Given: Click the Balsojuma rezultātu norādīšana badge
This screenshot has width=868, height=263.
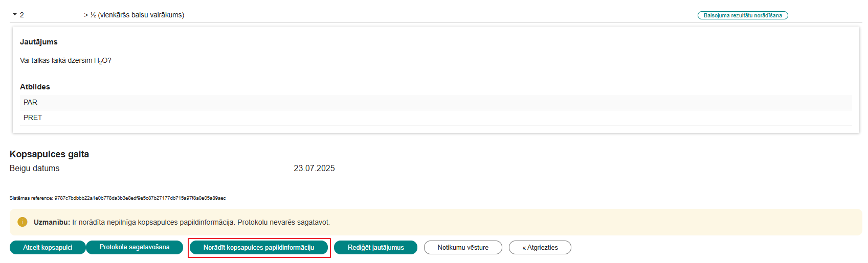Looking at the screenshot, I should [x=742, y=15].
